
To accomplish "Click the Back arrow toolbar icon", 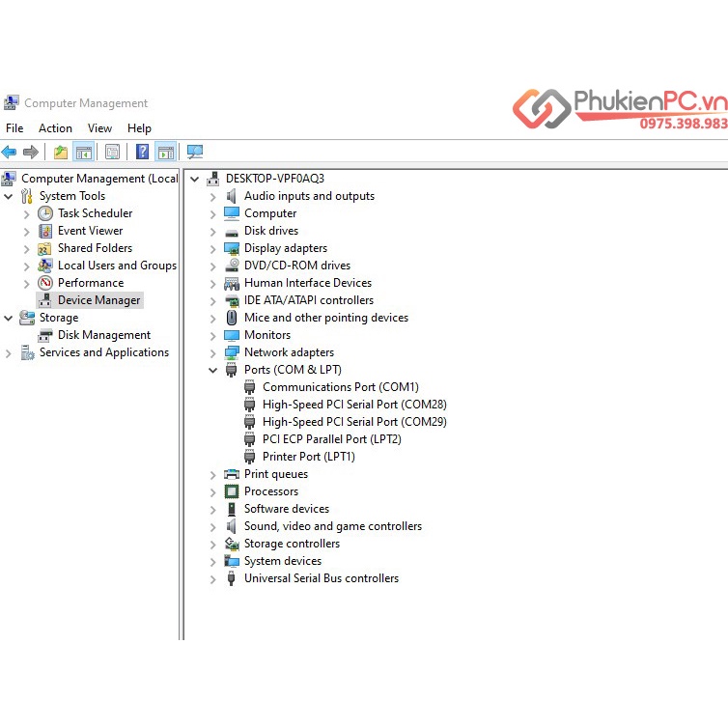I will tap(10, 152).
